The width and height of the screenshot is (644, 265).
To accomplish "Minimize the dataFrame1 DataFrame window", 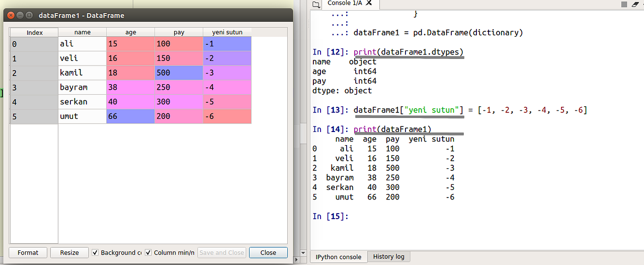I will point(20,15).
